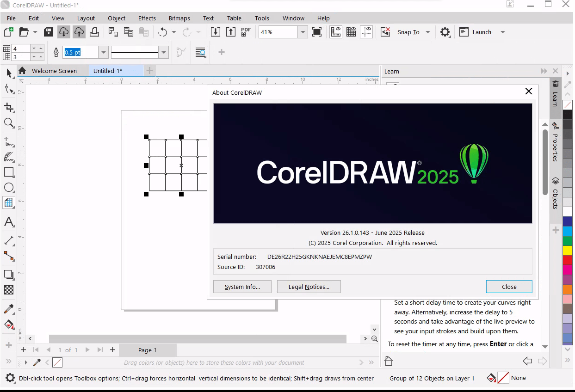Open the Launch dropdown menu

[503, 32]
